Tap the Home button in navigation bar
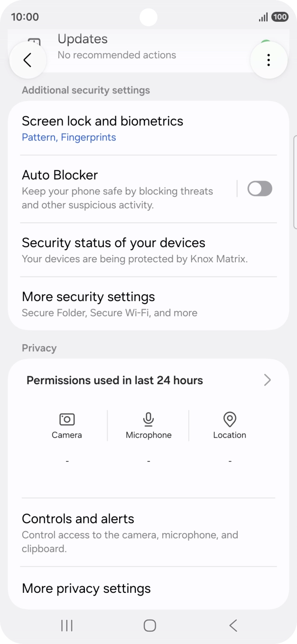Screen dimensions: 297x644 (x=148, y=626)
